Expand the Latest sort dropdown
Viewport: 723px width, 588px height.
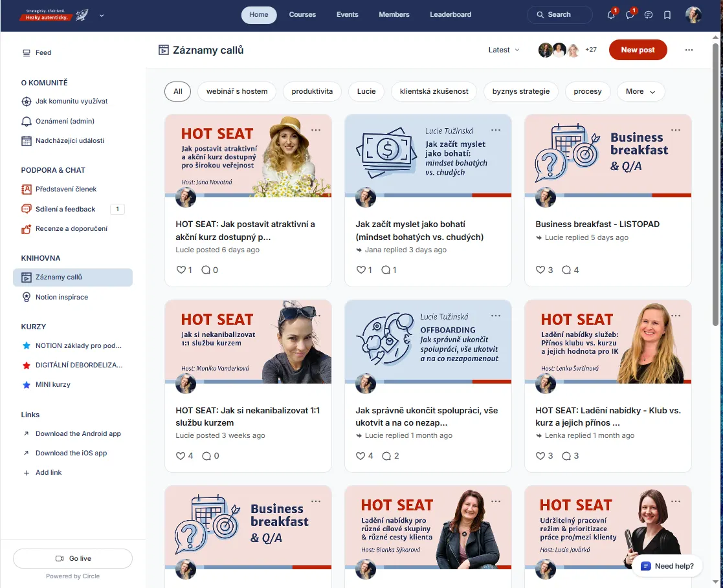(x=504, y=50)
